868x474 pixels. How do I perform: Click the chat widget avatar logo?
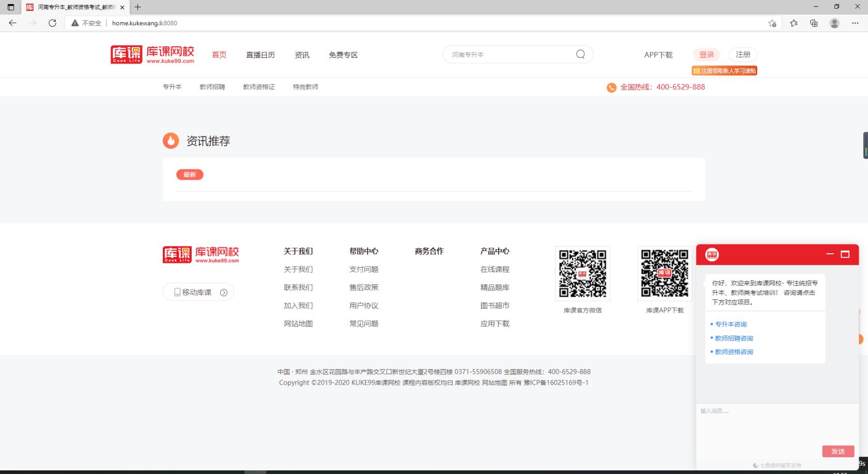click(712, 254)
